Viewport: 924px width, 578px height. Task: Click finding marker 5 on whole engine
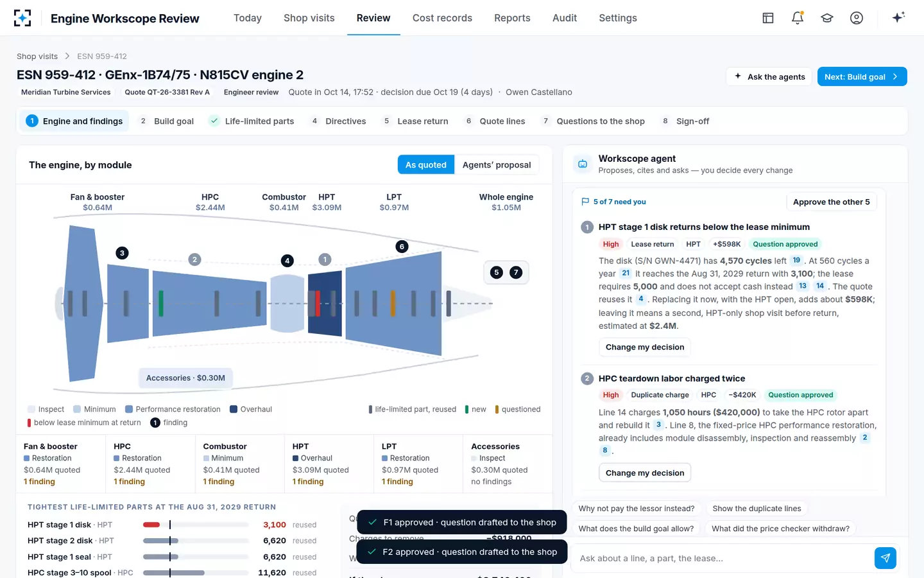pyautogui.click(x=497, y=272)
